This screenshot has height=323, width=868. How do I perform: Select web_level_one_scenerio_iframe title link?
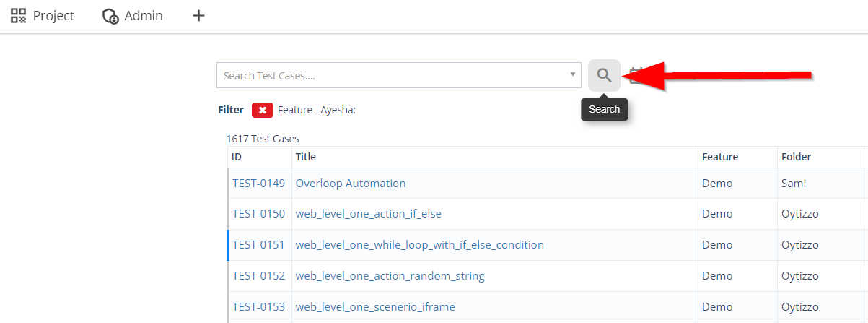click(375, 307)
